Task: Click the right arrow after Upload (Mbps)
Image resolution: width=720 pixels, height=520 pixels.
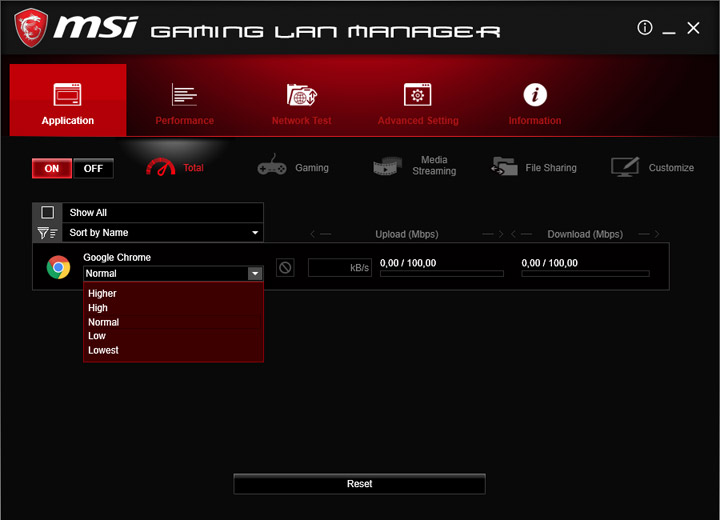Action: tap(493, 234)
